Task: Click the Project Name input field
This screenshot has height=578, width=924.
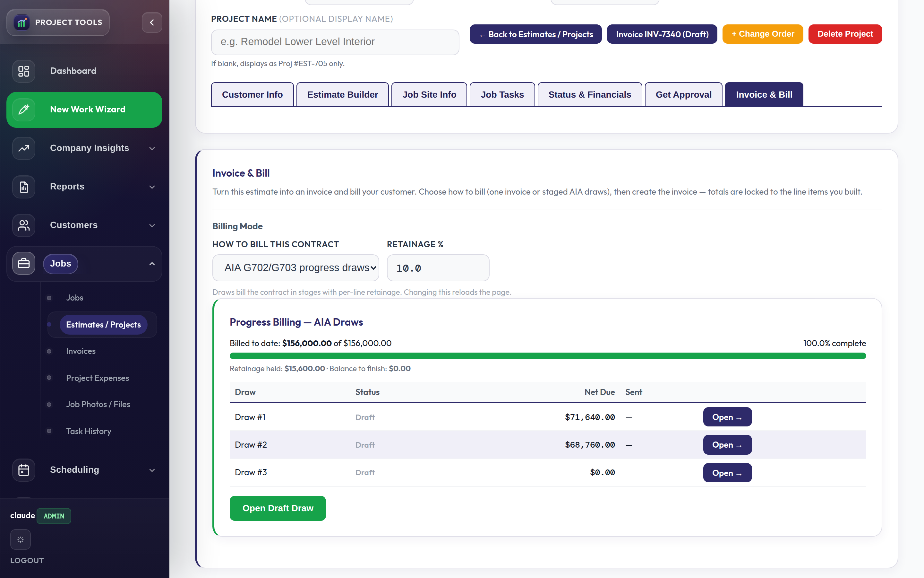Action: pyautogui.click(x=335, y=42)
